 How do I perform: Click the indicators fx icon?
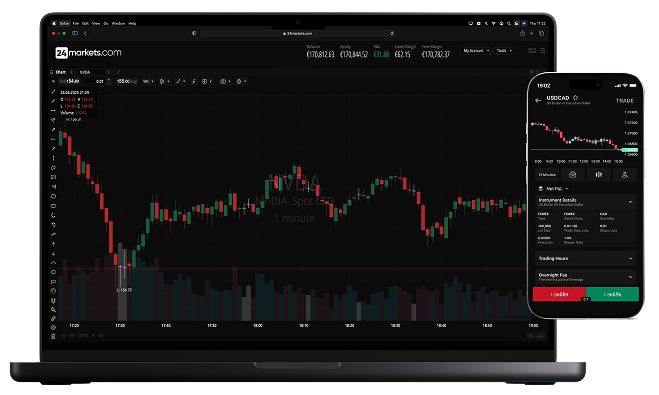pyautogui.click(x=194, y=81)
